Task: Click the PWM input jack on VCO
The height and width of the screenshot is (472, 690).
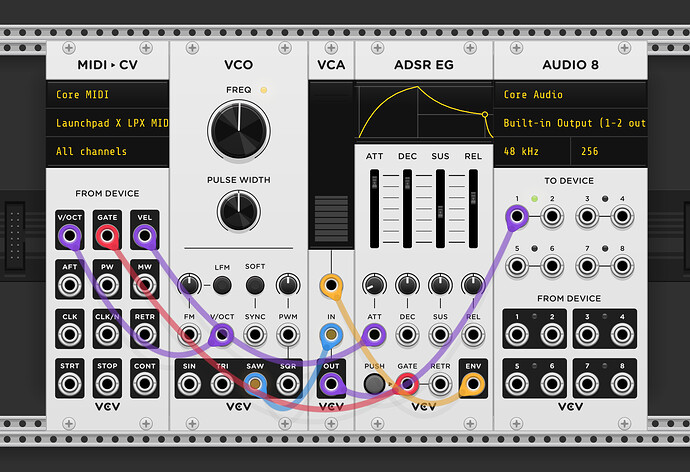Action: click(x=288, y=335)
